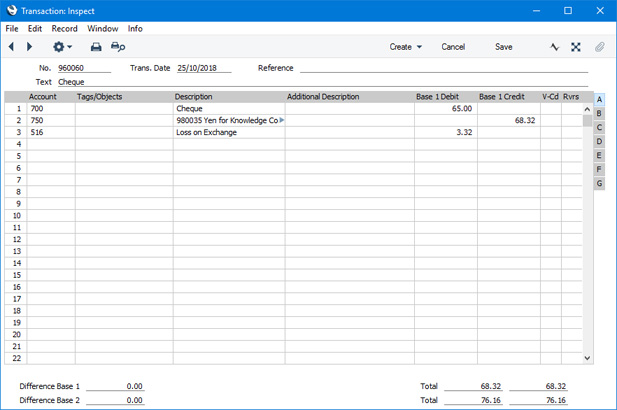
Task: Click the small arrow in the row 2 description
Action: click(x=281, y=120)
